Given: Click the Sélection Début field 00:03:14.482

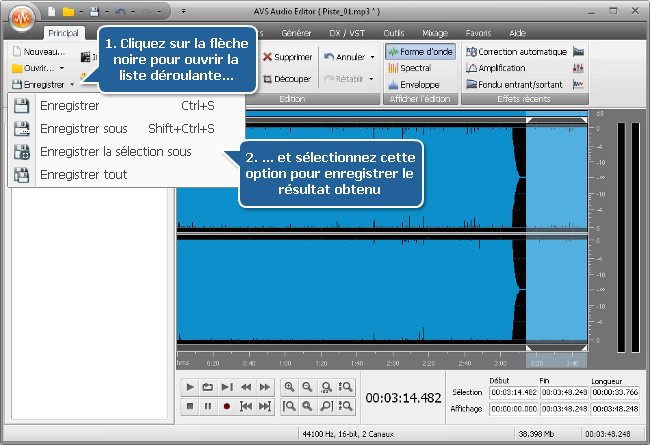Looking at the screenshot, I should point(514,392).
